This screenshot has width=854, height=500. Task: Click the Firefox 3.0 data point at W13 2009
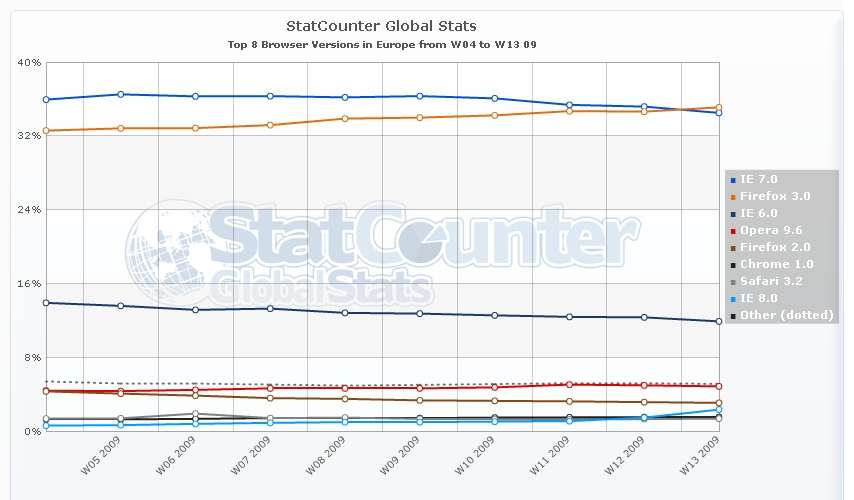(719, 107)
